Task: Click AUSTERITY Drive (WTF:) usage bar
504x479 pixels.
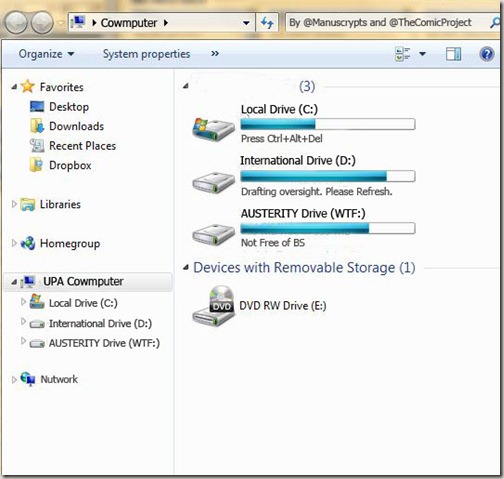Action: coord(328,228)
